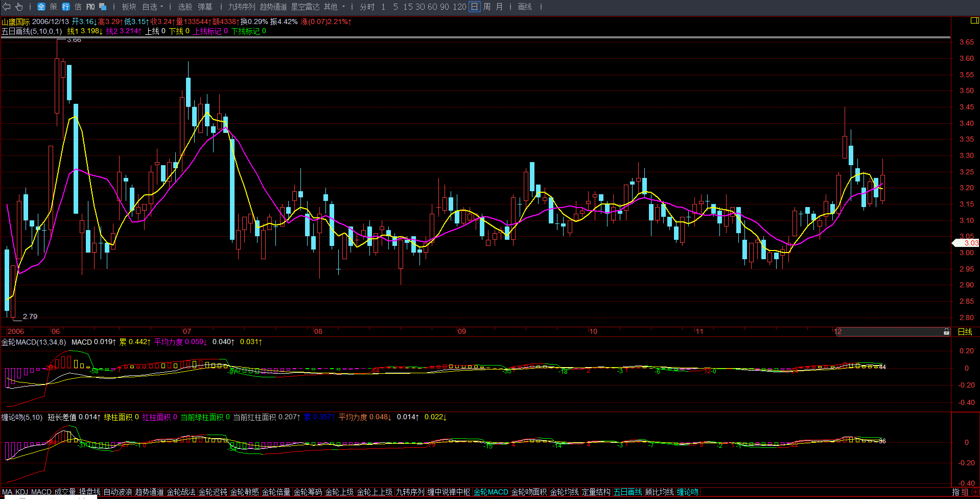Open the 自选 watchlist dropdown

(153, 7)
